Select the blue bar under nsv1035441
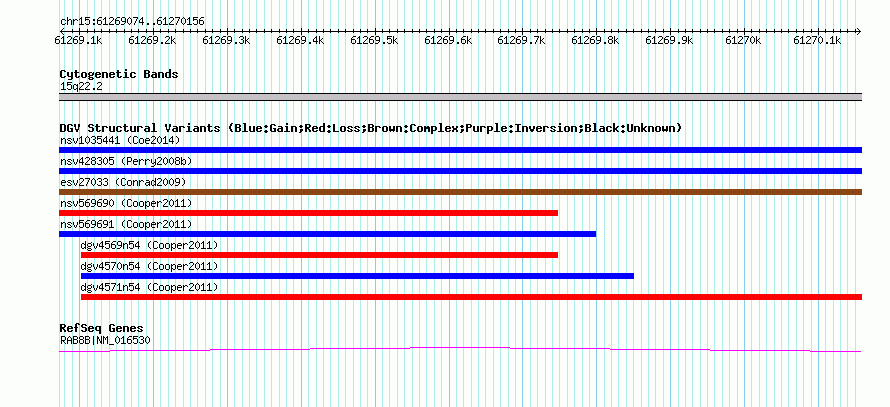Image resolution: width=890 pixels, height=407 pixels. click(460, 150)
